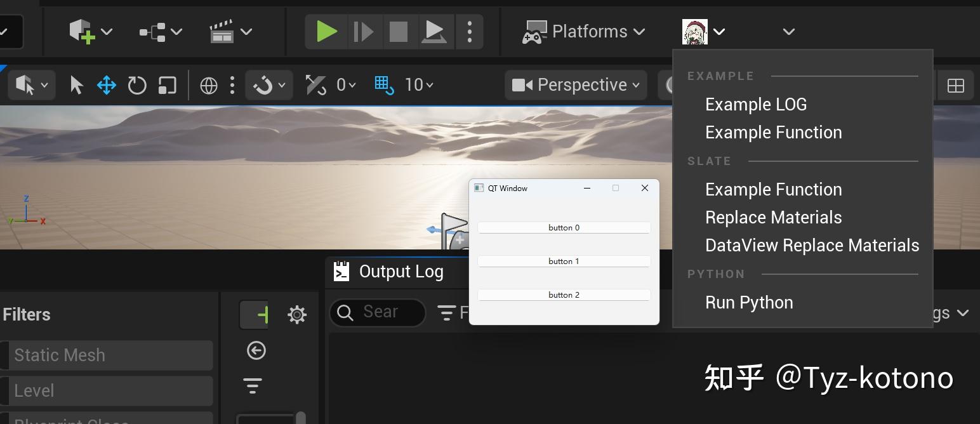Click the Output Log search field
980x424 pixels.
coord(379,312)
